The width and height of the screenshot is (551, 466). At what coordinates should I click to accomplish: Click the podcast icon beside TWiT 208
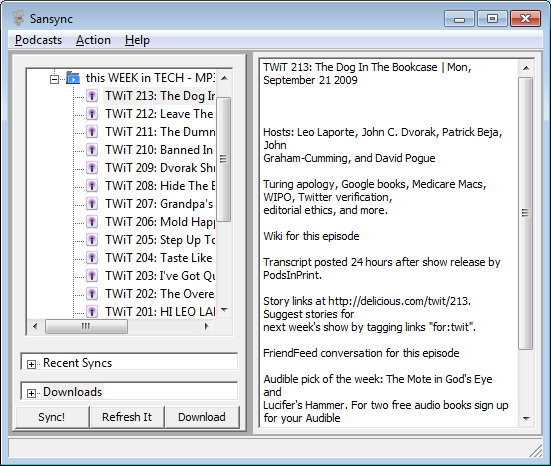tap(92, 186)
